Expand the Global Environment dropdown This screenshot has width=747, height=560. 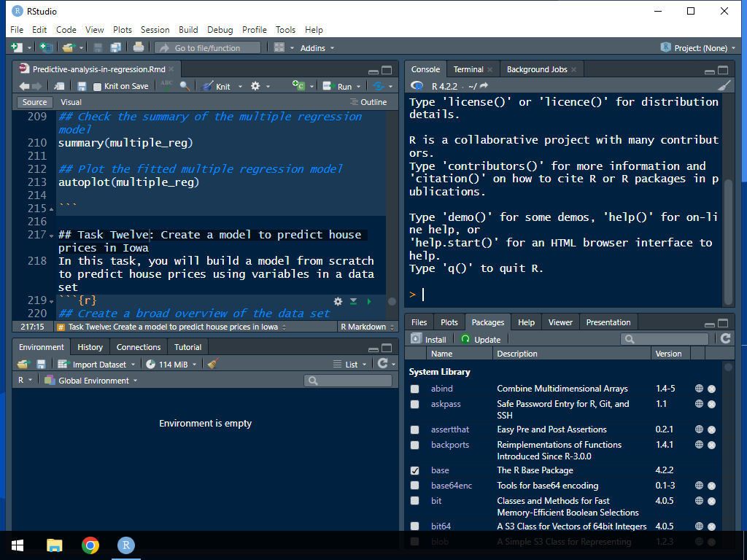click(x=91, y=381)
